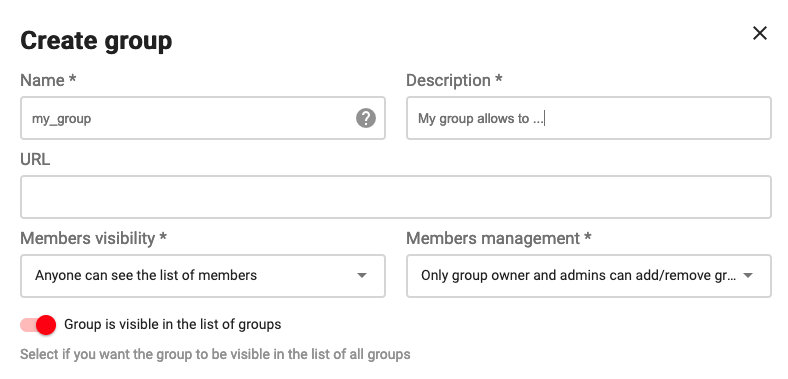Select 'Anyone can see the list of members' option box

point(203,276)
